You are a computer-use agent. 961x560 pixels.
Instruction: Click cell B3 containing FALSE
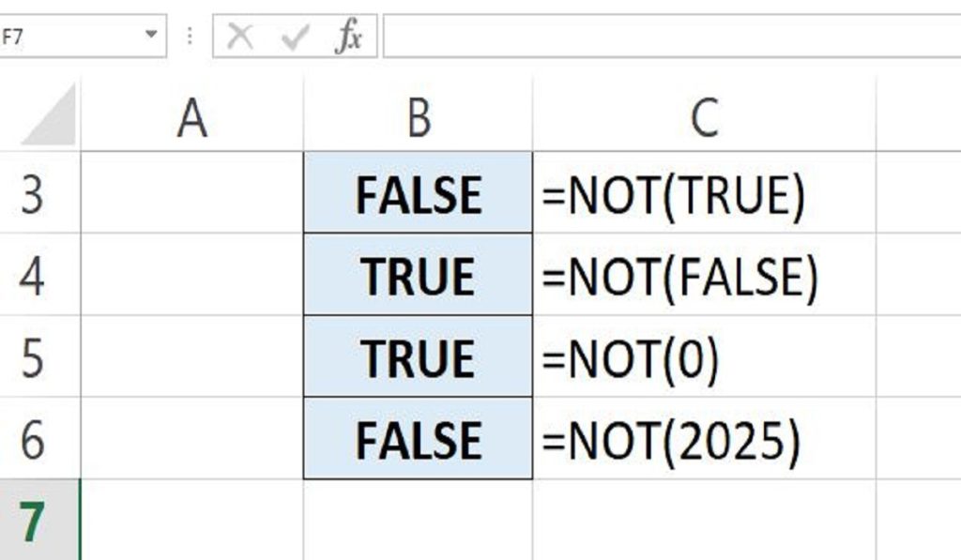[x=418, y=194]
